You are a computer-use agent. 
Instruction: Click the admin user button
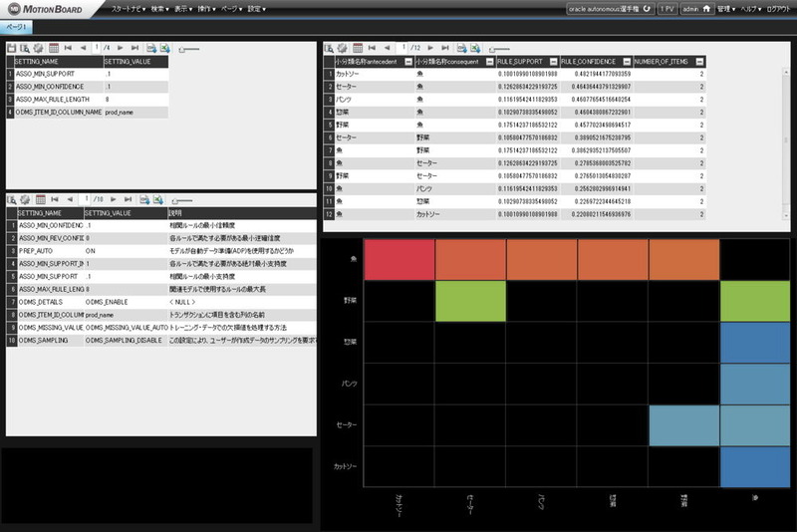tap(696, 9)
